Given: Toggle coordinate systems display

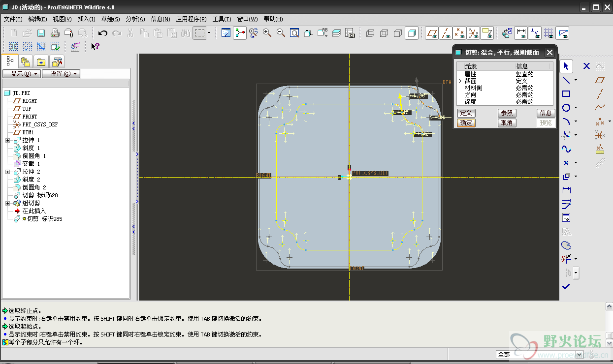Looking at the screenshot, I should click(473, 33).
